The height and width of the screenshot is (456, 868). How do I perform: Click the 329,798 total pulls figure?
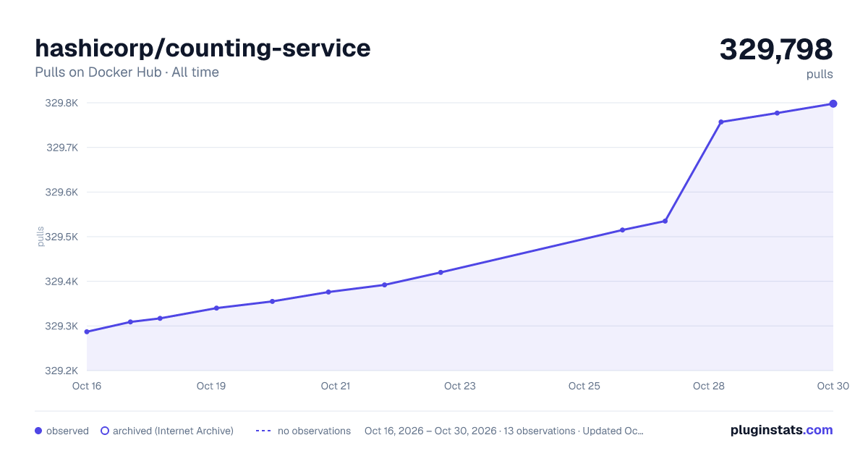[776, 49]
